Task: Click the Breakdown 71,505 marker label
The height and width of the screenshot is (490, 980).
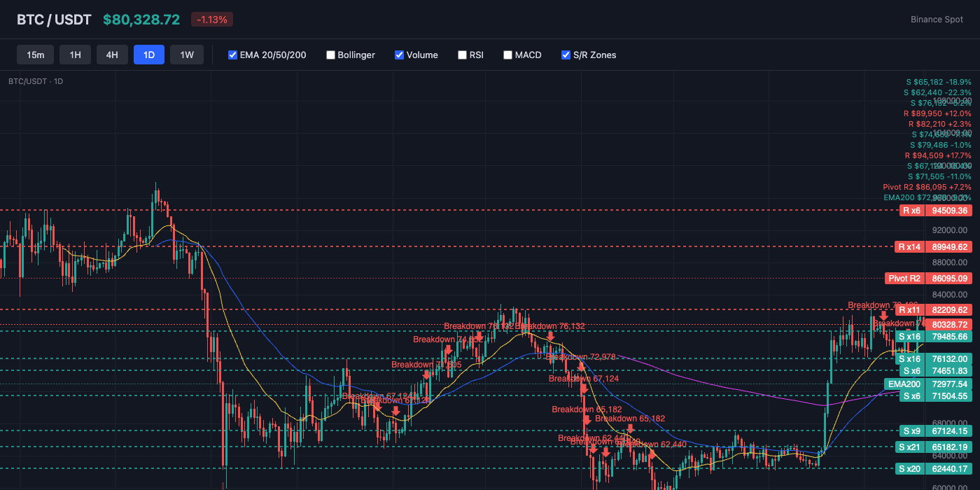Action: [x=426, y=365]
